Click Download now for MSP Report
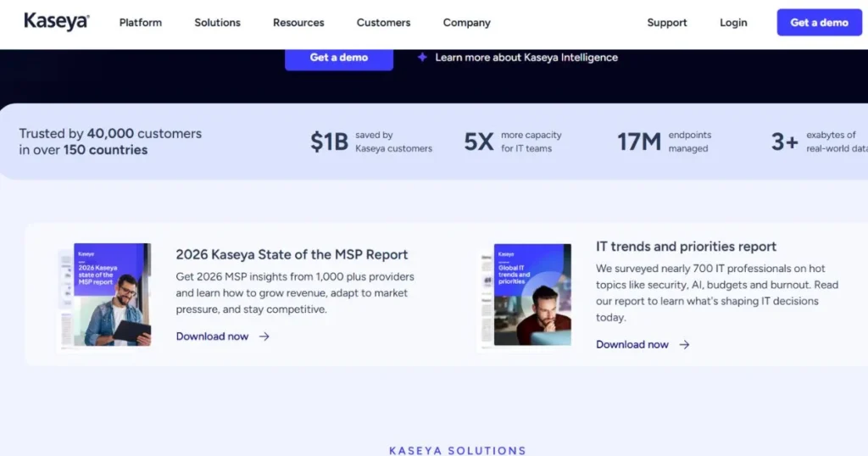Image resolution: width=868 pixels, height=456 pixels. click(212, 336)
